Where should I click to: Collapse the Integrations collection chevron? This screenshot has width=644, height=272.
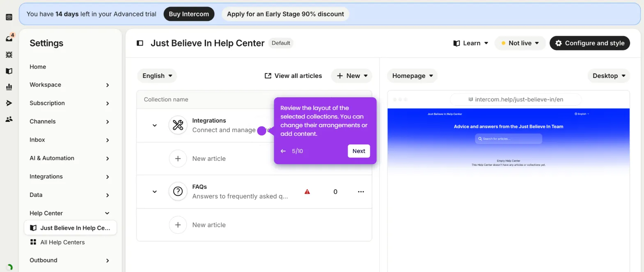(x=155, y=125)
